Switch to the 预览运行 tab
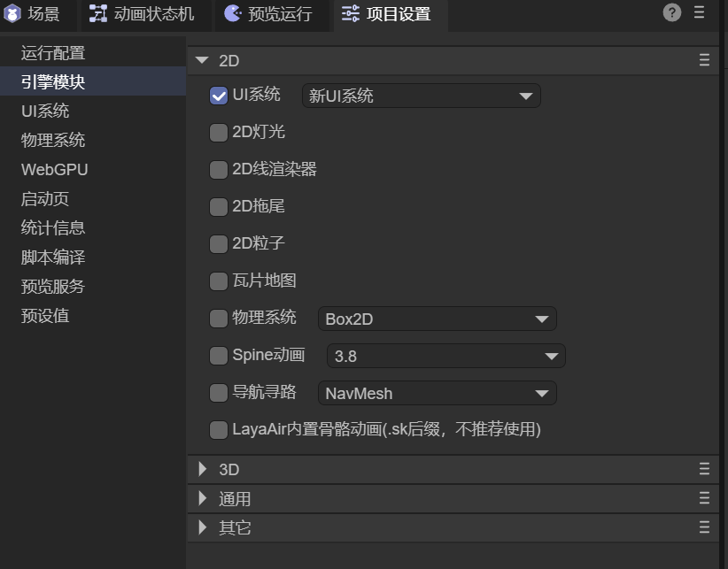The height and width of the screenshot is (569, 728). (x=268, y=14)
